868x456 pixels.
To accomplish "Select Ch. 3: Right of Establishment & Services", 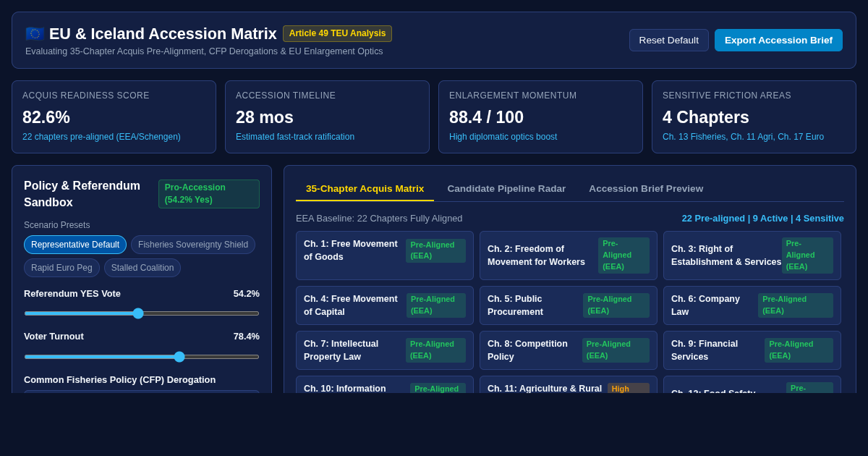I will [x=752, y=256].
